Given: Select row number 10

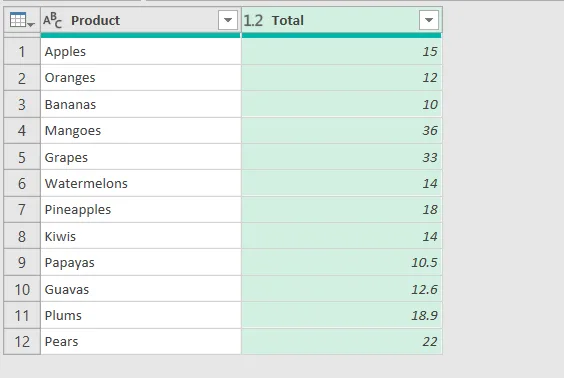Looking at the screenshot, I should [22, 289].
